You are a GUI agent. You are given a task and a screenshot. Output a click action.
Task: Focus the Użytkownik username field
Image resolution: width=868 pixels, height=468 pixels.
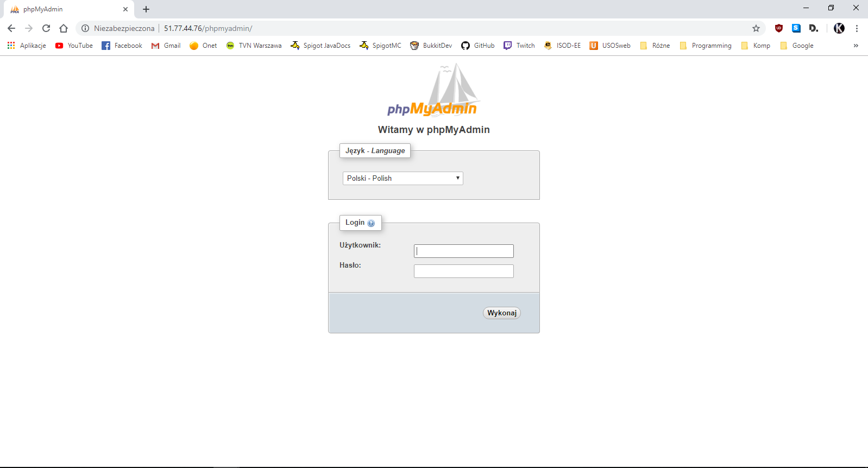tap(463, 251)
